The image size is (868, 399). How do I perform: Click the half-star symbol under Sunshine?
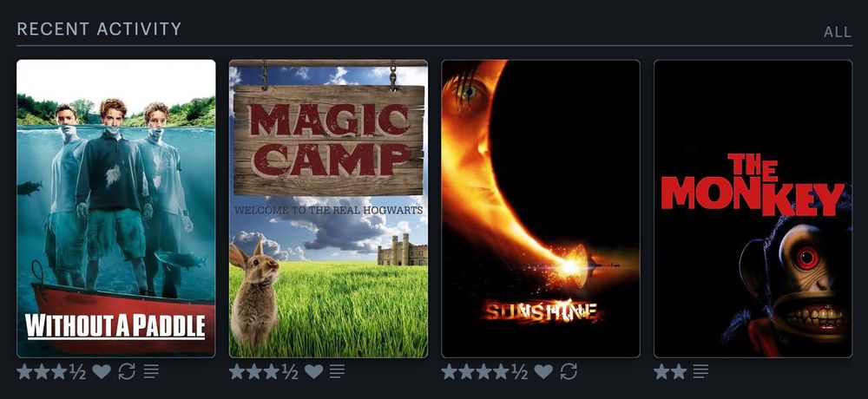[519, 371]
